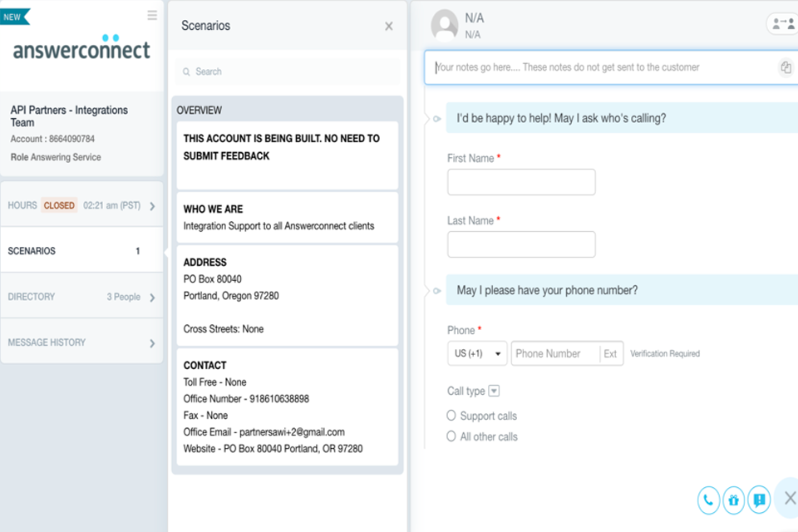Click the 3 People count
Image resolution: width=798 pixels, height=532 pixels.
[x=123, y=297]
